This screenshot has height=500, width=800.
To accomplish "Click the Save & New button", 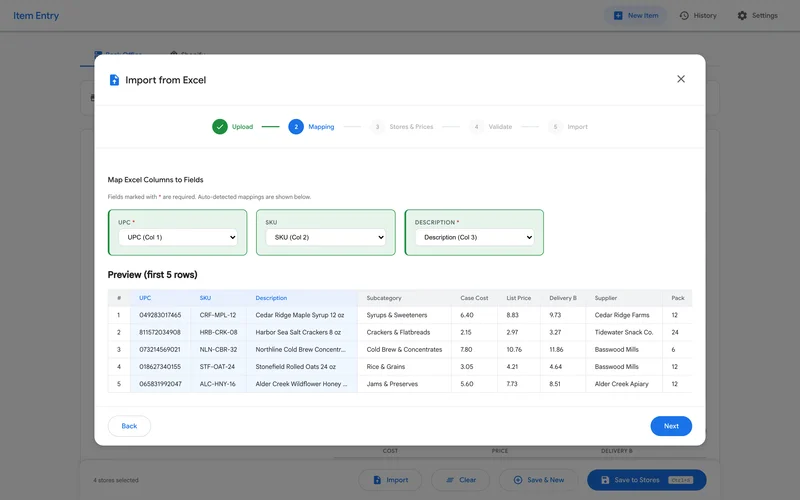I will click(538, 480).
